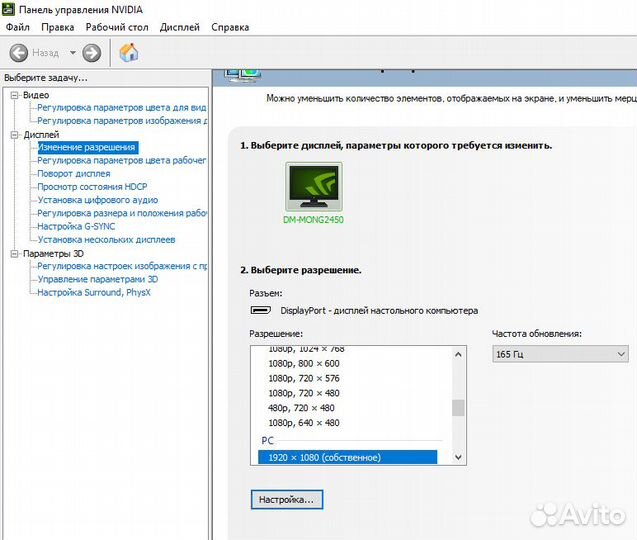This screenshot has height=540, width=637.
Task: Open Поворот дисплея task
Action: [74, 173]
